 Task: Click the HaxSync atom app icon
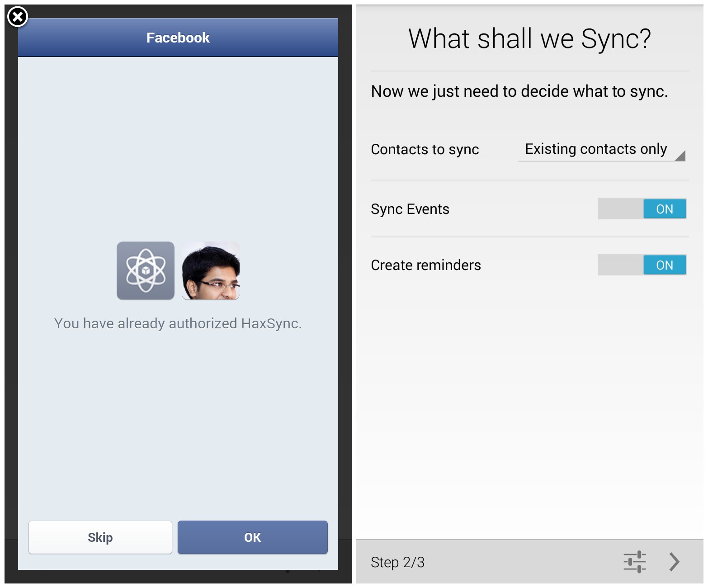146,270
